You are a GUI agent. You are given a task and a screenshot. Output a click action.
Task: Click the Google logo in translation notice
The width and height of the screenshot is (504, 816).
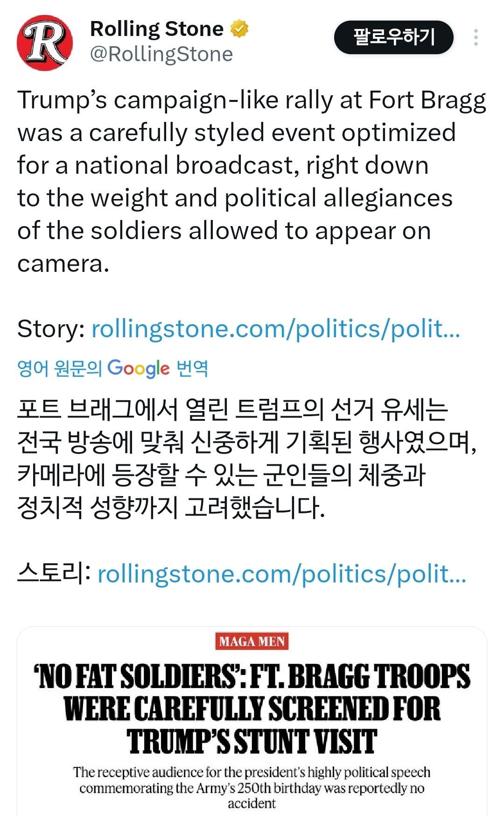(x=139, y=369)
